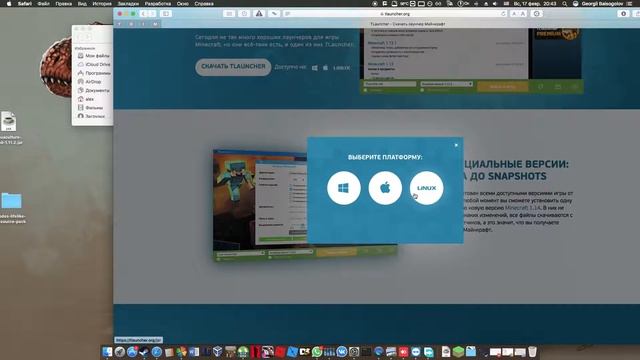Select Документы in the Finder sidebar
Image resolution: width=640 pixels, height=360 pixels.
[93, 90]
